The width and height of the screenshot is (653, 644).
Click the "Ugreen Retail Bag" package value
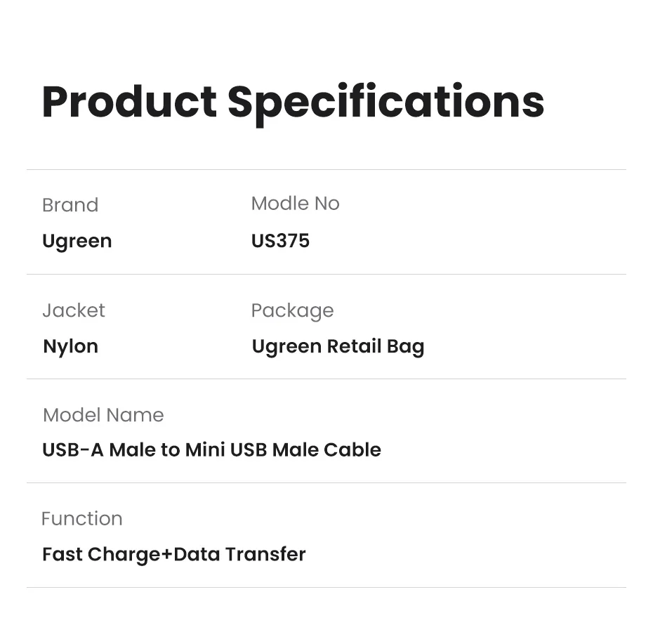pyautogui.click(x=338, y=346)
